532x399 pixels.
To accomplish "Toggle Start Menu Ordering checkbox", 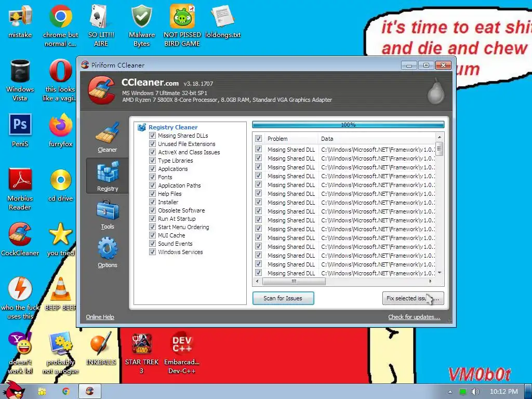I will [152, 227].
